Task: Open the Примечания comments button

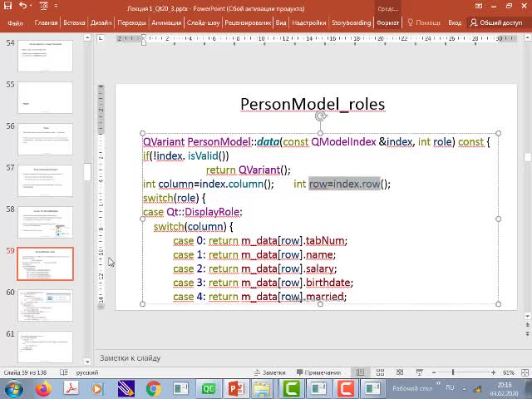Action: click(x=318, y=372)
